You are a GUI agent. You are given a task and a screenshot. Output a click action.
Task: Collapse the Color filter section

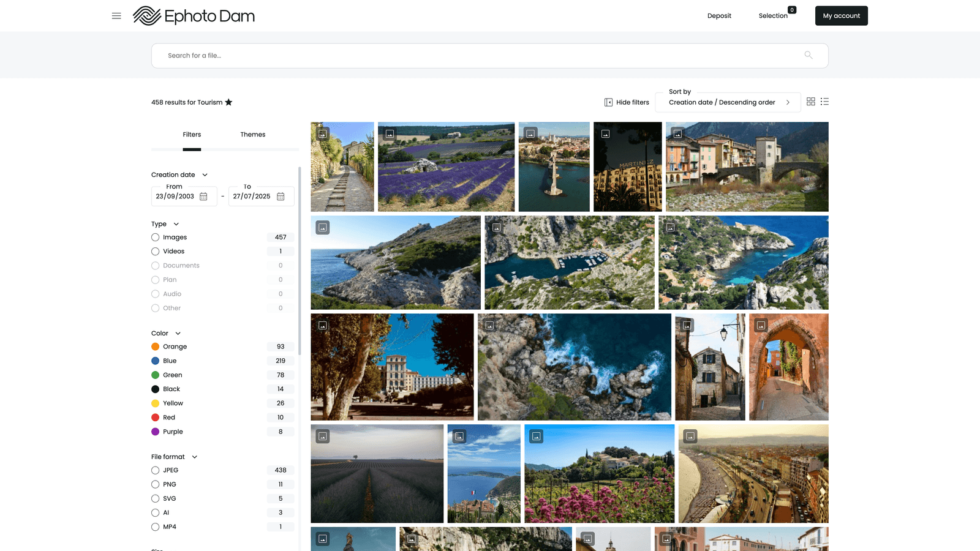(x=178, y=334)
